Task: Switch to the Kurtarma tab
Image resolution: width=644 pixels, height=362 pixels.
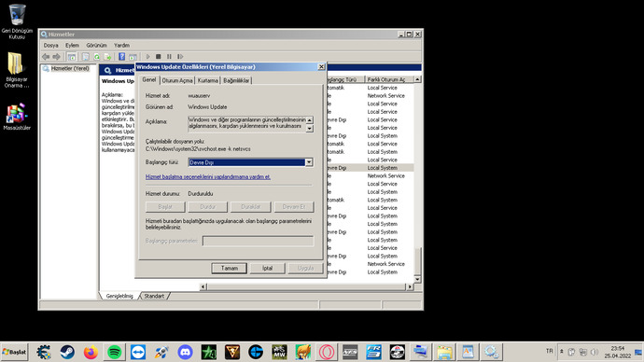Action: (208, 80)
